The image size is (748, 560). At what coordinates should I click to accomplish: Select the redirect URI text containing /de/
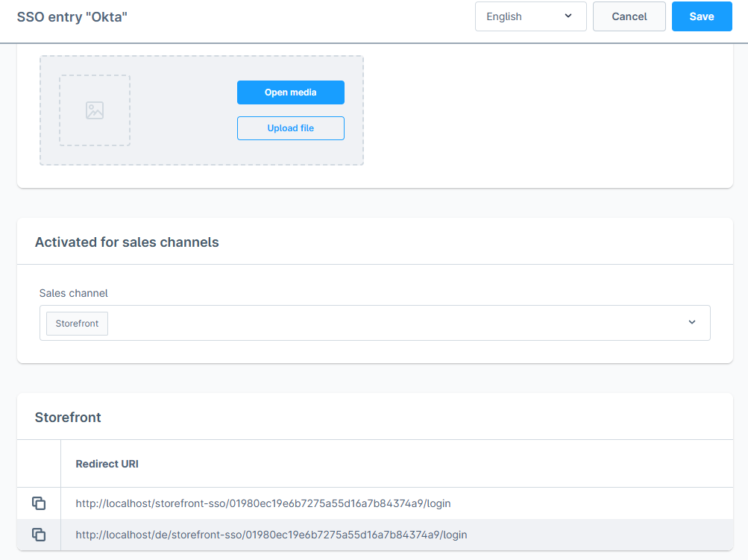[271, 535]
